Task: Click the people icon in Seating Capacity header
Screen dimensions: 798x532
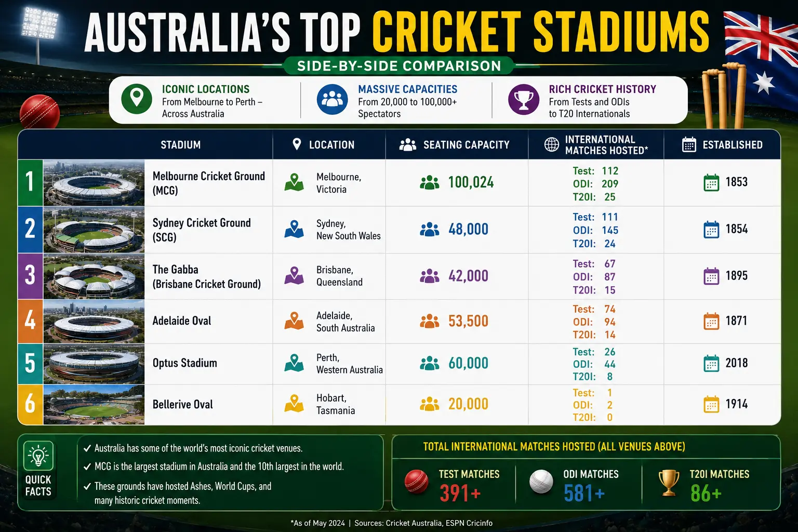Action: click(x=408, y=144)
